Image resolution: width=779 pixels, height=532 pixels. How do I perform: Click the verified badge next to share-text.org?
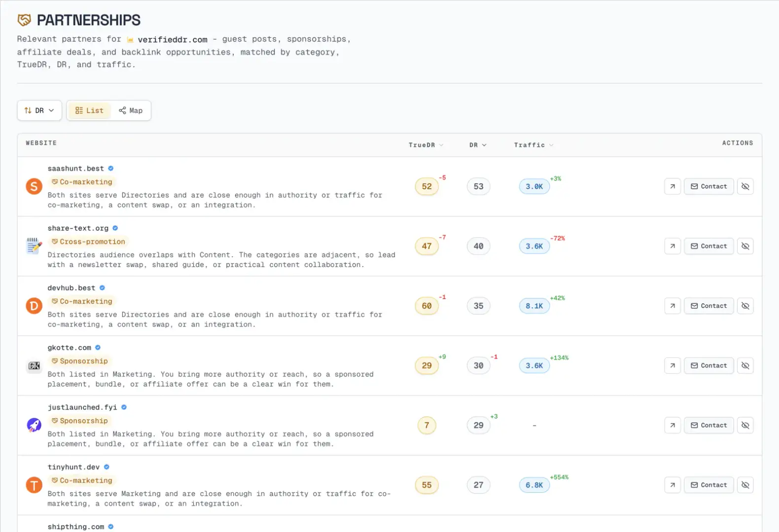pyautogui.click(x=115, y=228)
